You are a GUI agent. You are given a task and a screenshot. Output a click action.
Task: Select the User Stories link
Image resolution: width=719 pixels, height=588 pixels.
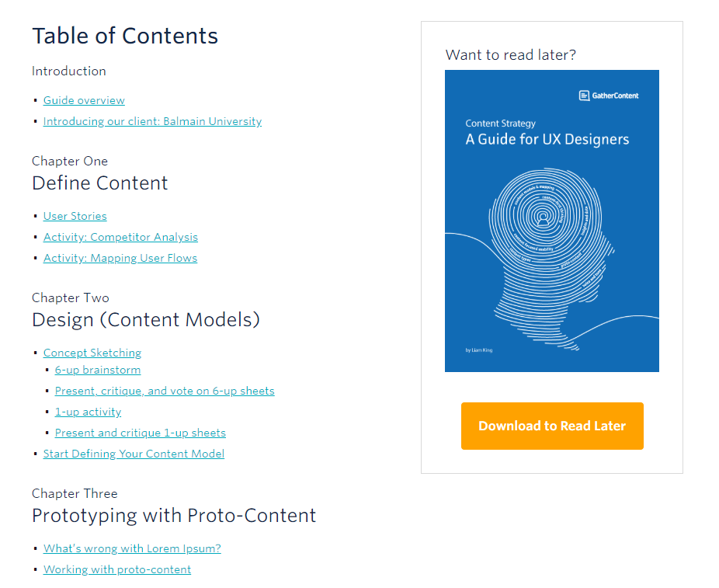tap(75, 216)
